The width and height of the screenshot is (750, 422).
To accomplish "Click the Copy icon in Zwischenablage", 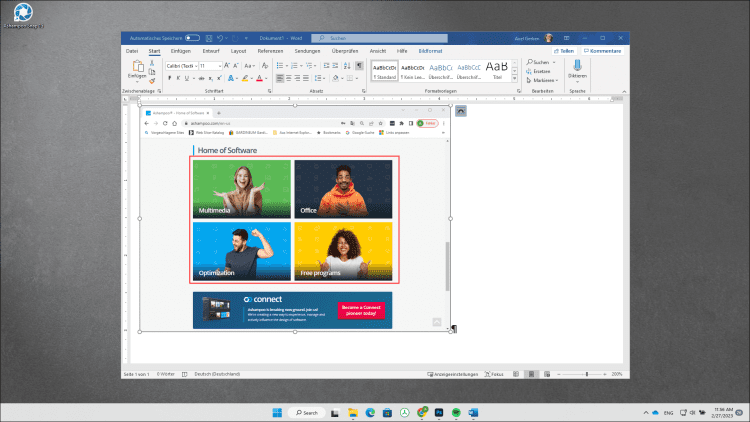I will coord(152,72).
